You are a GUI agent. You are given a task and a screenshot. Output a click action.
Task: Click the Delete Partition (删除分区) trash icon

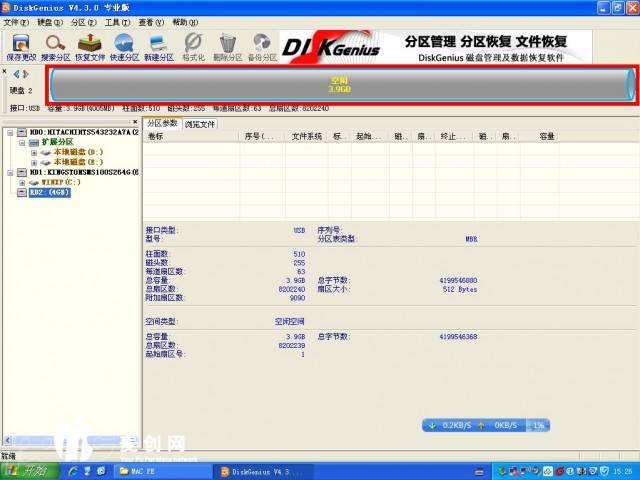[x=228, y=46]
